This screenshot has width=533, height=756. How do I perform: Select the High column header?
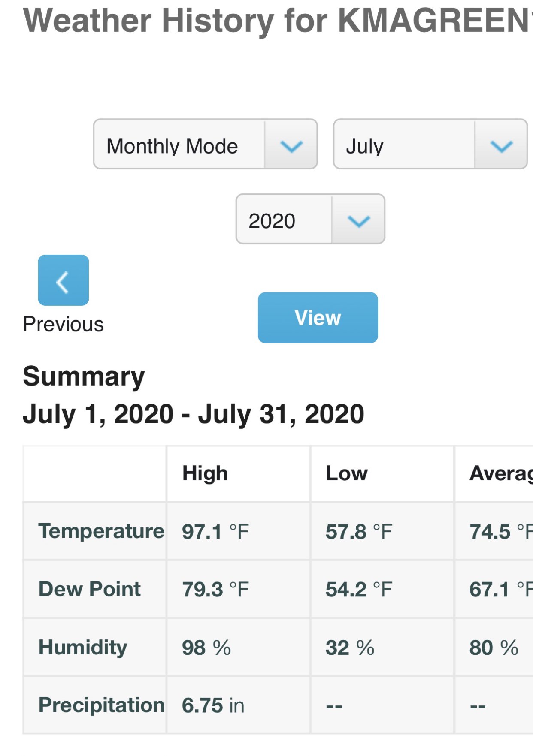click(205, 473)
